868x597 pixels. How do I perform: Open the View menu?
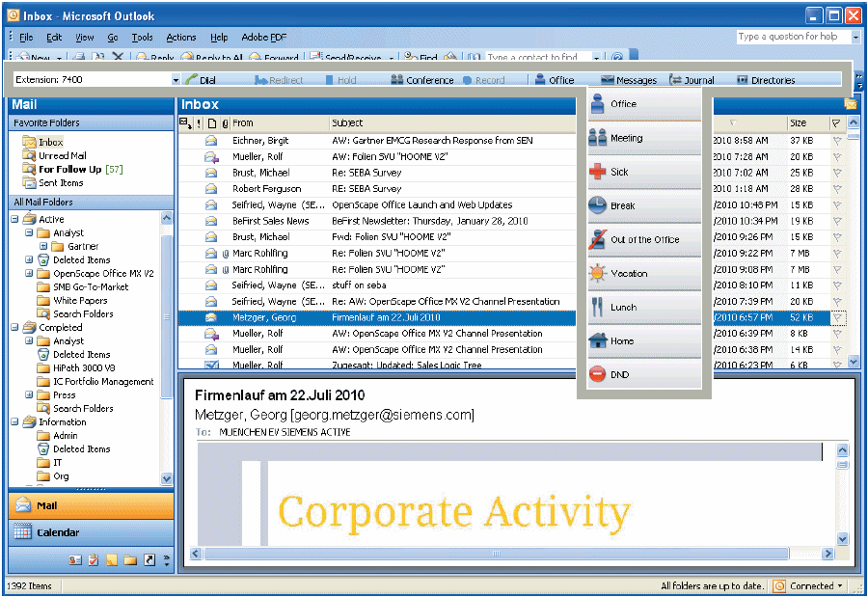tap(85, 37)
